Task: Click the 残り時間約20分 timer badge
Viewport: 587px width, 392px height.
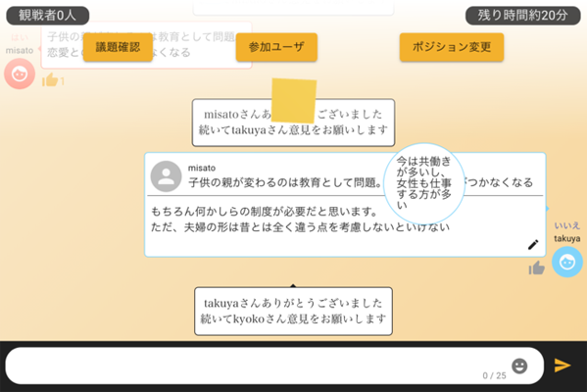Action: pyautogui.click(x=522, y=16)
